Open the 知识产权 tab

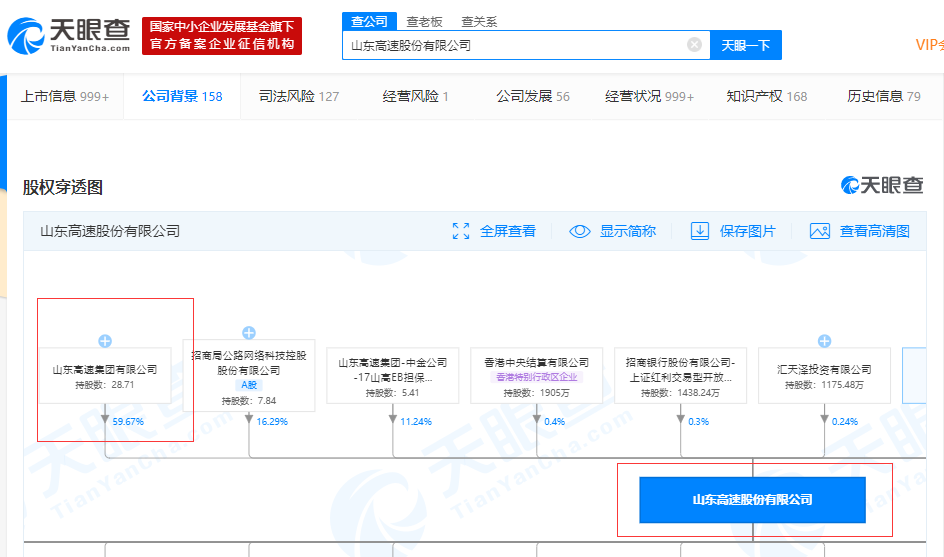coord(766,96)
